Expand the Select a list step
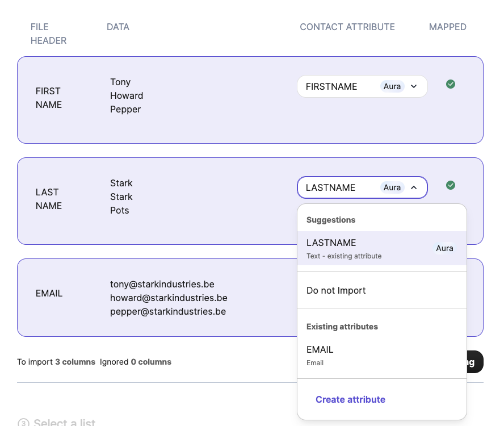 [x=64, y=423]
